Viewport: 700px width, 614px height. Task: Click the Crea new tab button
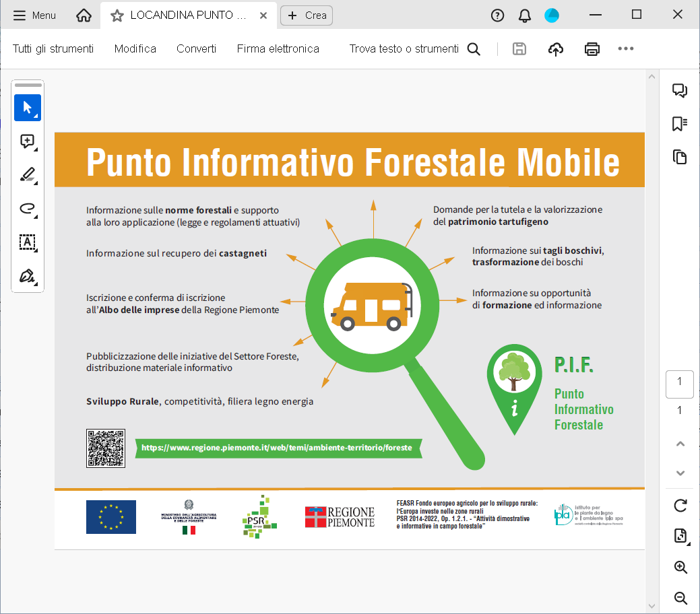click(307, 15)
